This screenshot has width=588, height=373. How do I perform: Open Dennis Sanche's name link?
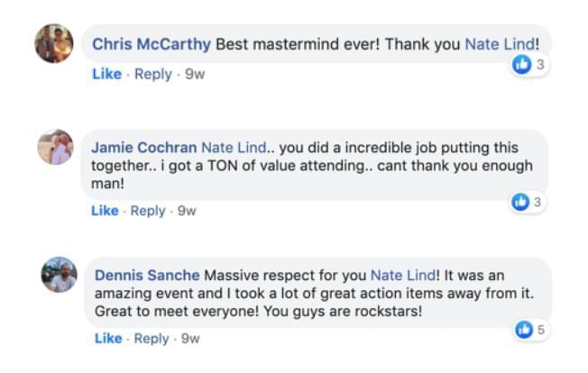pyautogui.click(x=147, y=276)
